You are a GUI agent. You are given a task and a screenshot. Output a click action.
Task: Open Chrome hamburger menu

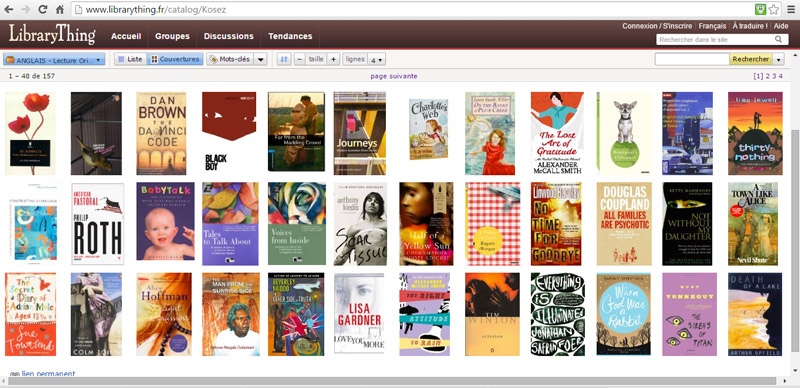point(791,9)
